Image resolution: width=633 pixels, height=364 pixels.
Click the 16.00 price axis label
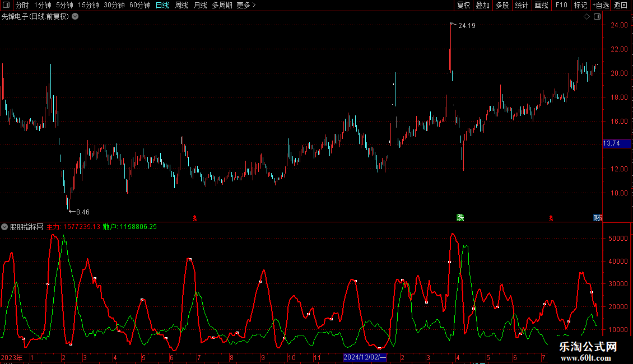pos(619,121)
